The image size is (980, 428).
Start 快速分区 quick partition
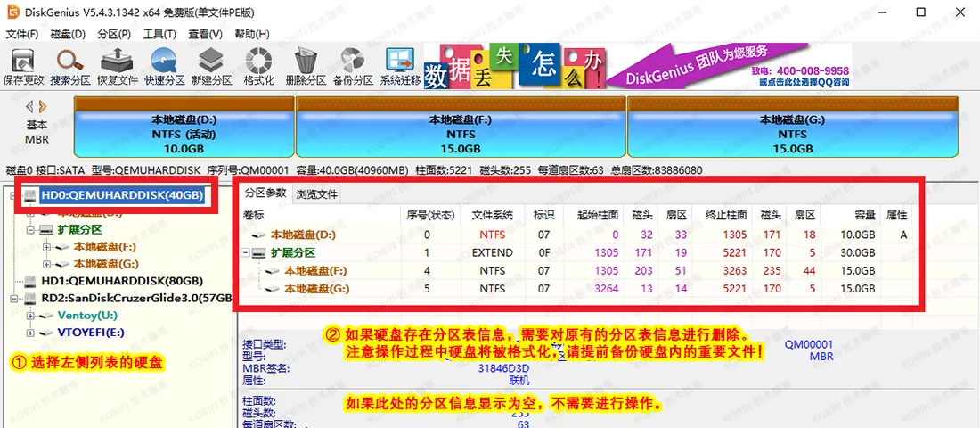pos(165,67)
